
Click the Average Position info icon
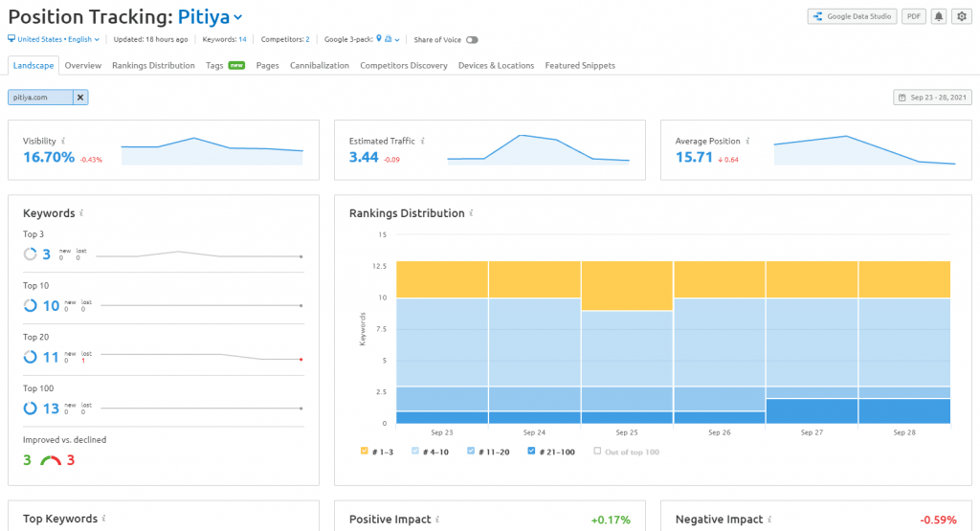[x=747, y=142]
